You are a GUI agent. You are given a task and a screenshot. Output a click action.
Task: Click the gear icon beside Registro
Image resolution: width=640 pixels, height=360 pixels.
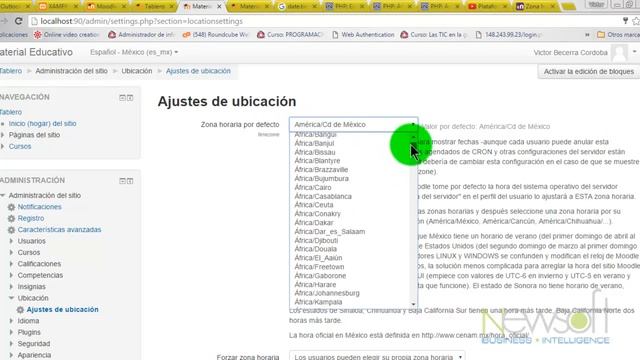tap(11, 218)
